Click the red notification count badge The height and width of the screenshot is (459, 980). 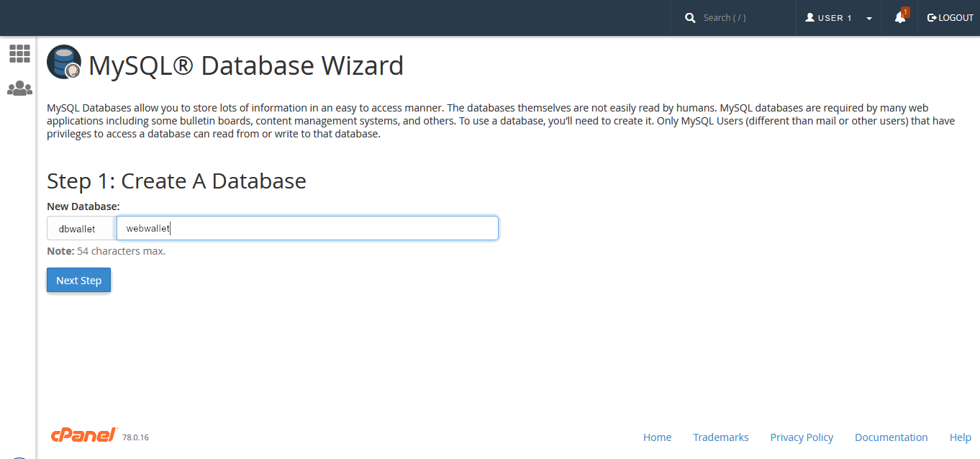coord(905,12)
